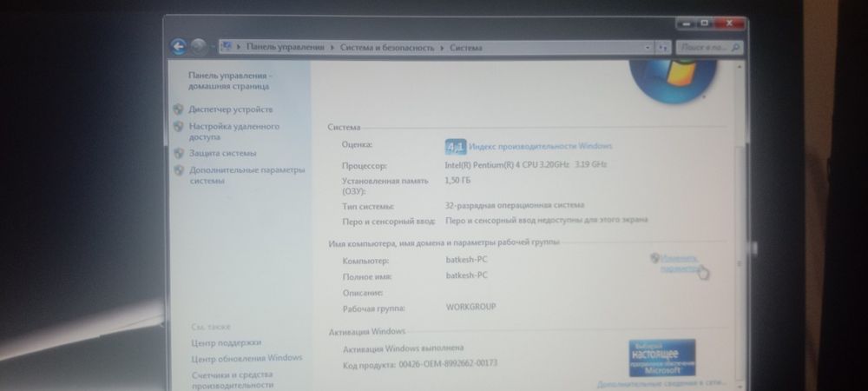This screenshot has height=391, width=868.
Task: Click the scrollbar up arrow
Action: pyautogui.click(x=740, y=66)
